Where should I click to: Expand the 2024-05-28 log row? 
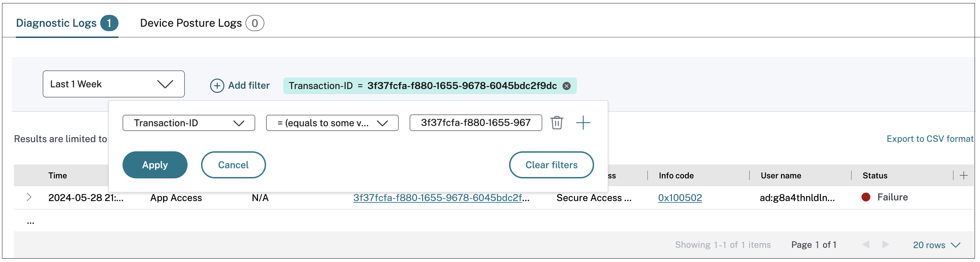[29, 197]
